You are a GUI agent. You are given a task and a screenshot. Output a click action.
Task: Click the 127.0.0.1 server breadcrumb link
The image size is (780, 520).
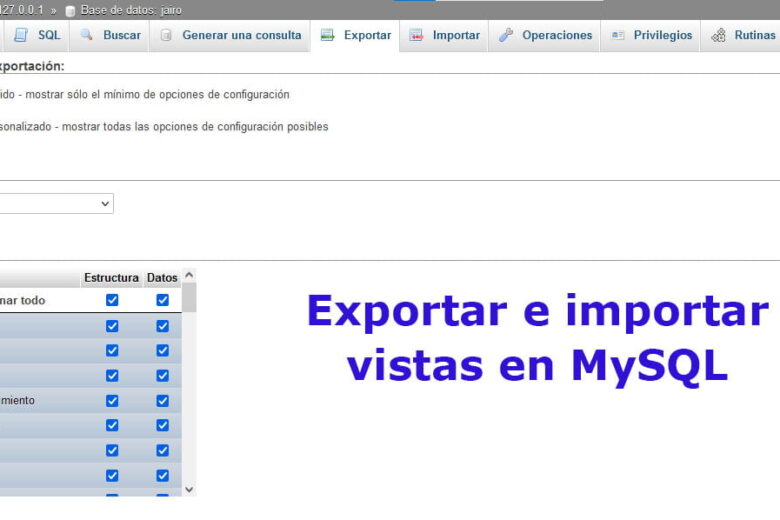(x=21, y=10)
